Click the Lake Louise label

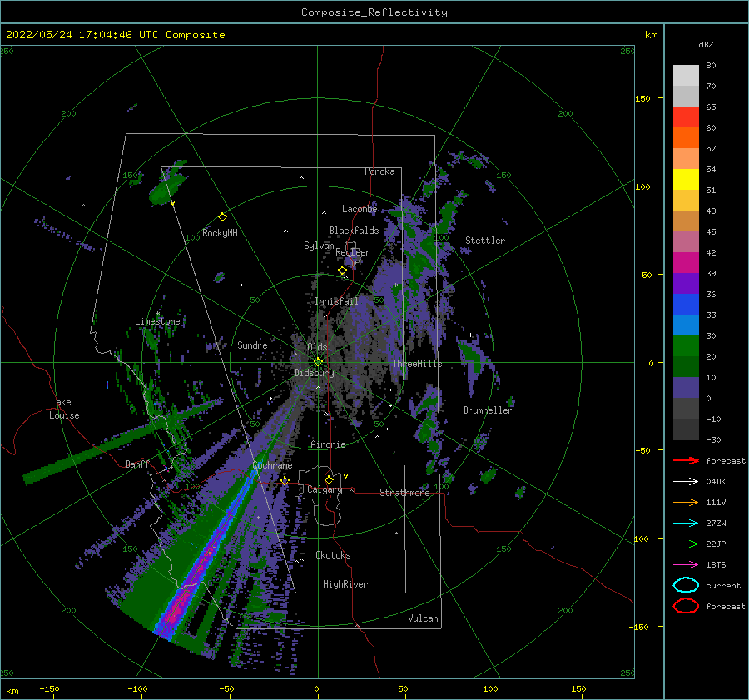(64, 409)
